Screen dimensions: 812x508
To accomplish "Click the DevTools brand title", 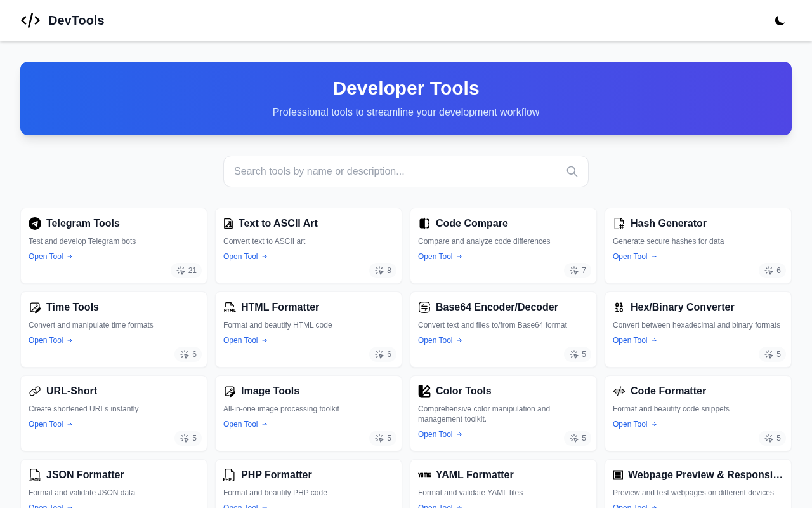I will pyautogui.click(x=76, y=20).
